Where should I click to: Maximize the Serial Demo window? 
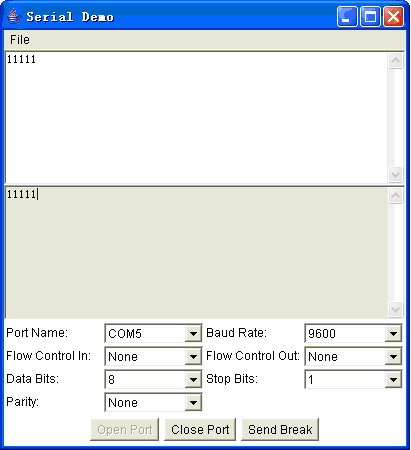point(370,16)
